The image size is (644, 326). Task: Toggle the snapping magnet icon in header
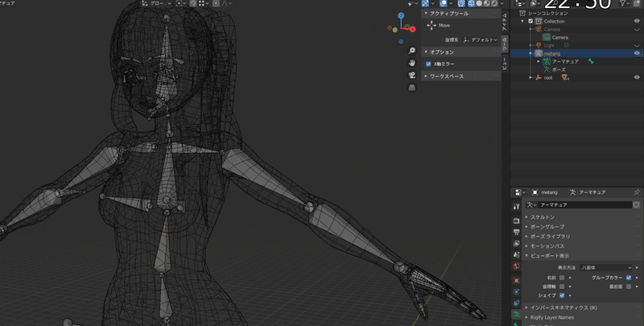(x=192, y=3)
